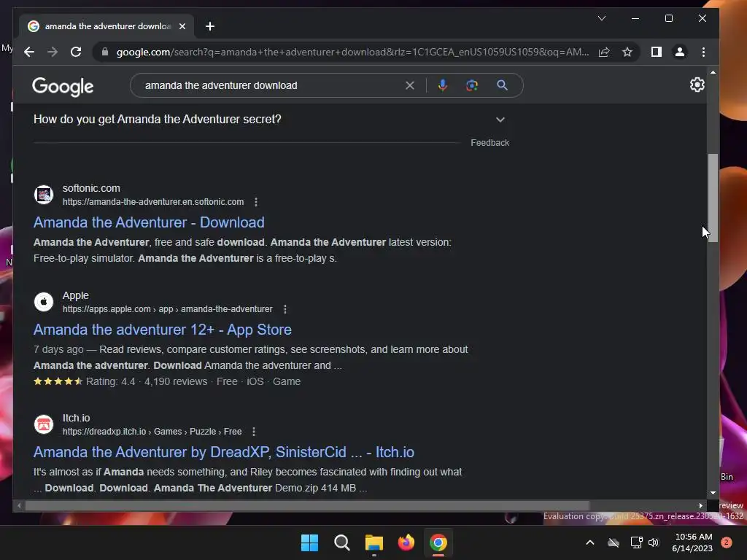747x560 pixels.
Task: Open more options for the Itch.io result
Action: point(254,432)
